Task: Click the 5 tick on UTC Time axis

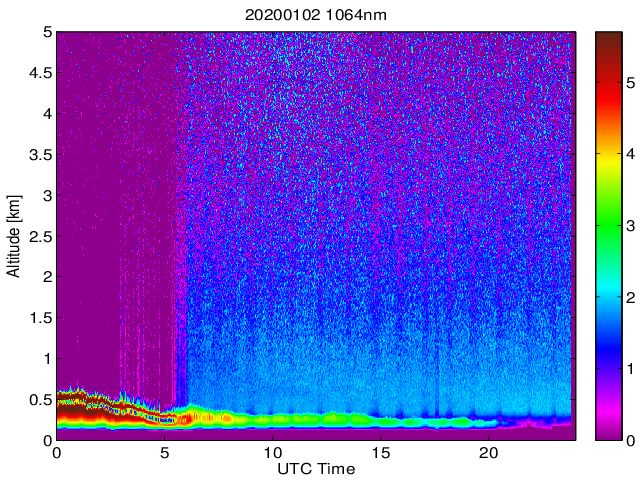Action: (x=164, y=452)
